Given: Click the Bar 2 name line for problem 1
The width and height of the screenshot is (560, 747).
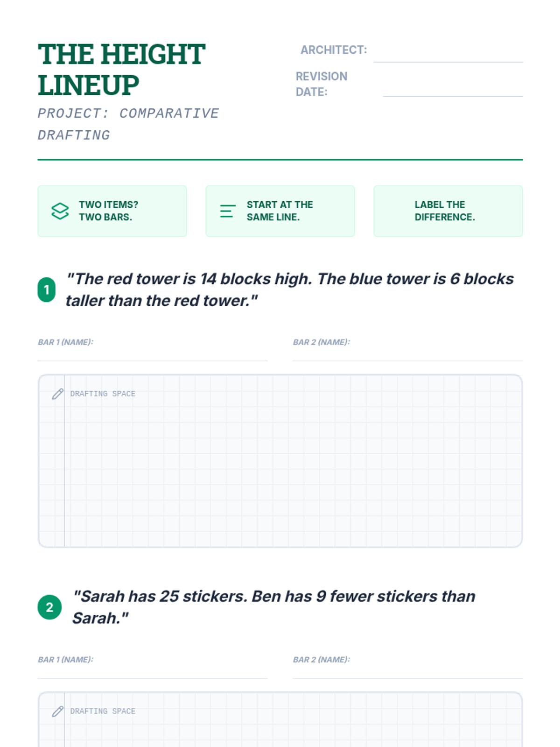Looking at the screenshot, I should [407, 355].
